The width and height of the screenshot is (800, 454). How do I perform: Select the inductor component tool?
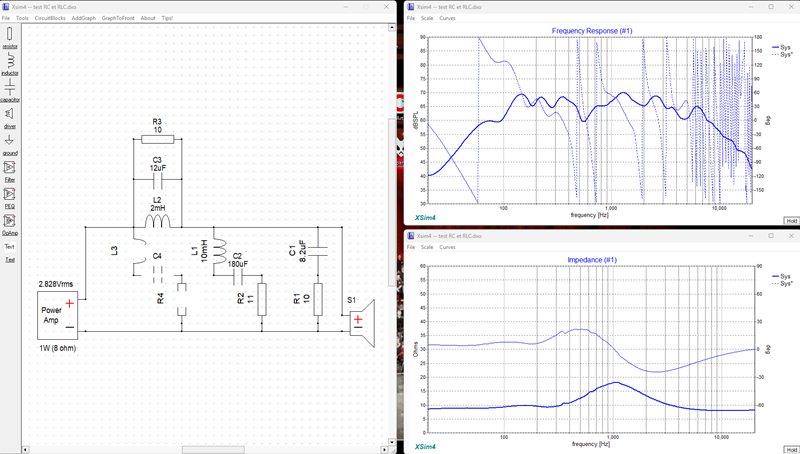tap(10, 64)
